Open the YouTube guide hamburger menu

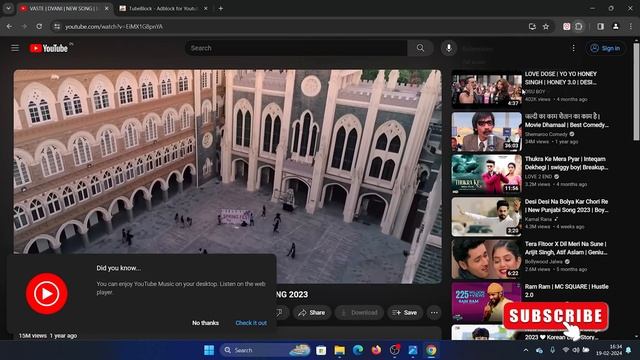tap(15, 48)
